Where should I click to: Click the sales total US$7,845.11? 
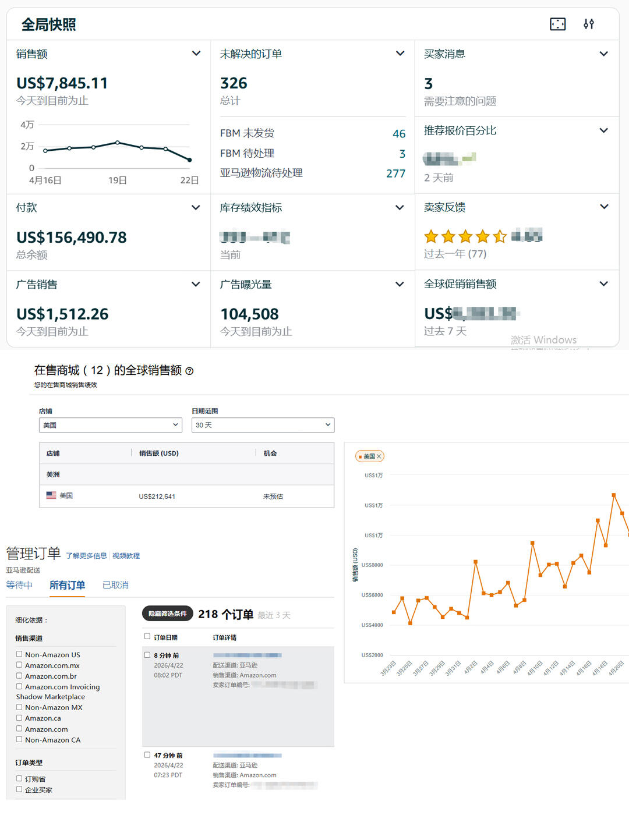tap(62, 83)
